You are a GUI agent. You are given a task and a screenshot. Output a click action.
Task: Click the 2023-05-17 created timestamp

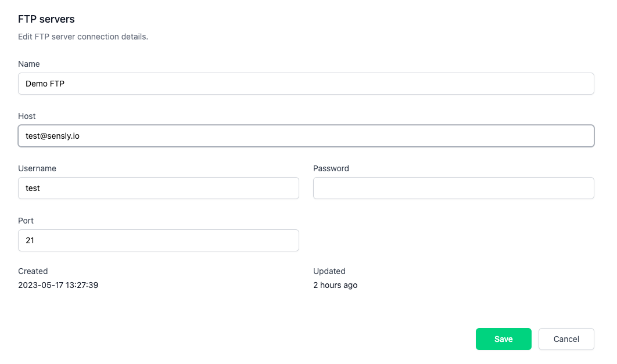pyautogui.click(x=58, y=285)
